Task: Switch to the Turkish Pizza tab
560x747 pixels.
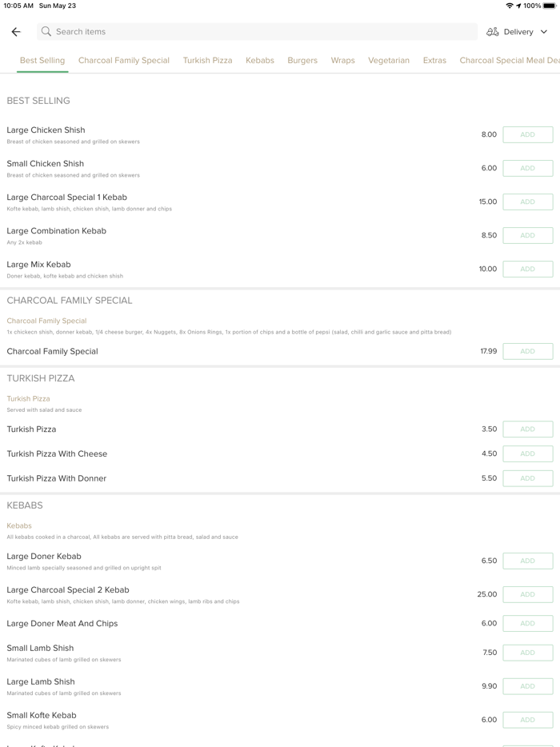Action: [207, 61]
